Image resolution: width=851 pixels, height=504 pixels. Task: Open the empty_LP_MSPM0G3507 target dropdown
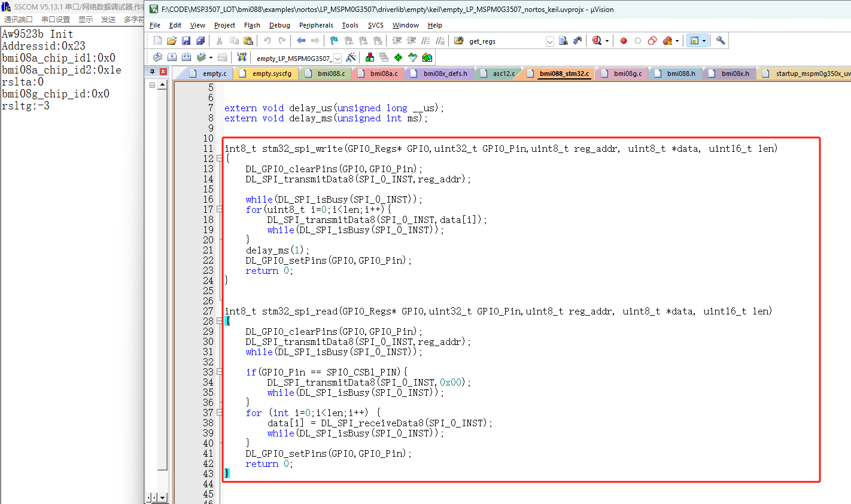tap(337, 58)
